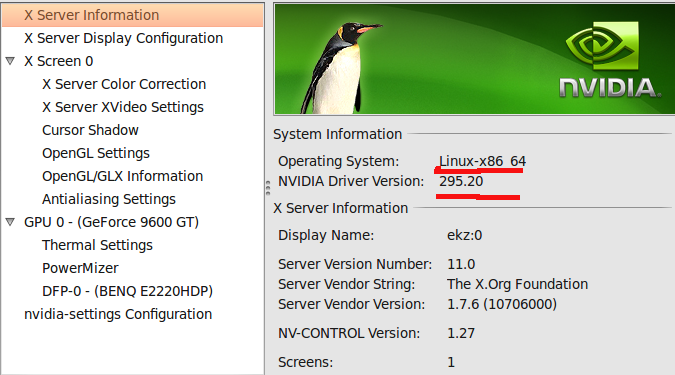
Task: Click the NV-CONTROL version 1.27 value
Action: coord(461,333)
